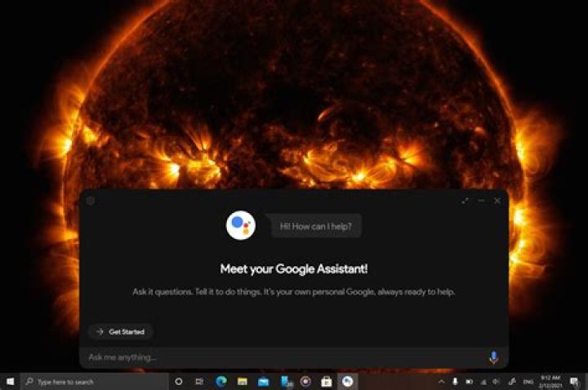Screen dimensions: 588x390
Task: Open the Your Phone taskbar app
Action: click(286, 381)
